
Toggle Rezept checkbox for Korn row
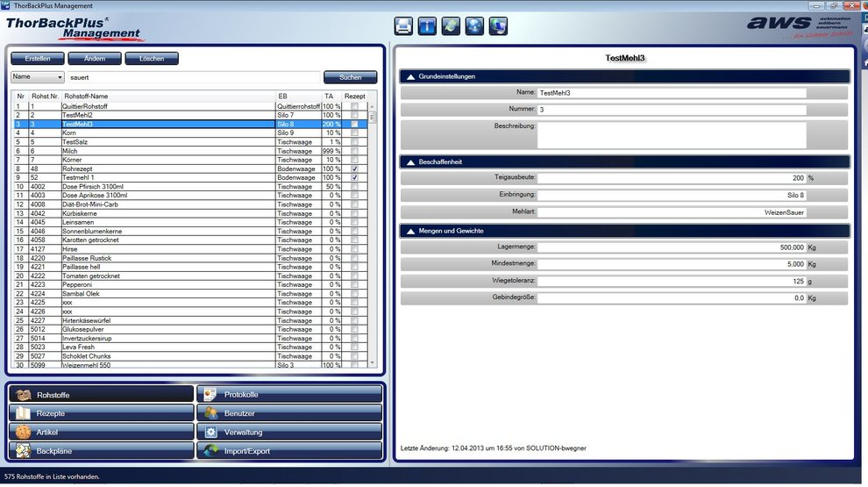click(x=354, y=133)
